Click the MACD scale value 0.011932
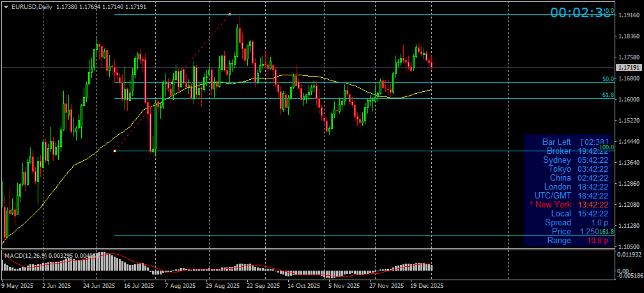Screen dimensions: 644x293 (x=629, y=255)
